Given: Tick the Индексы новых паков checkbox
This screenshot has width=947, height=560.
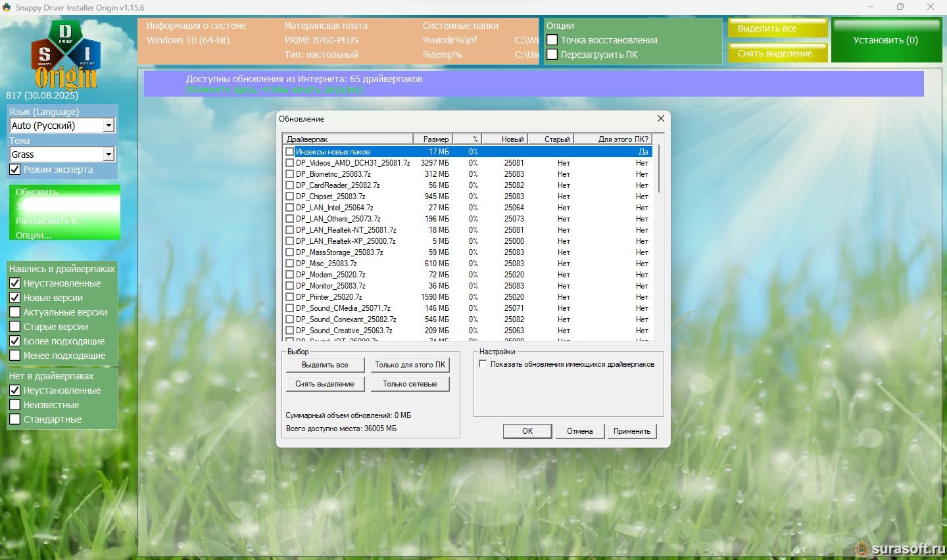Looking at the screenshot, I should (289, 152).
